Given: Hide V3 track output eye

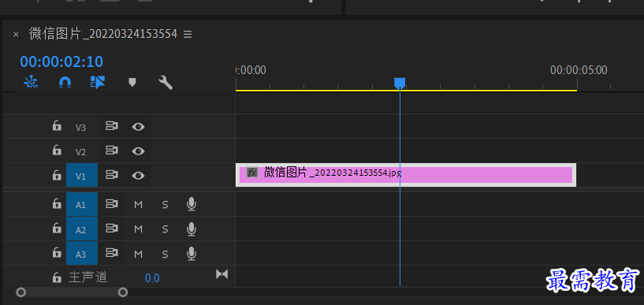Looking at the screenshot, I should pos(139,126).
